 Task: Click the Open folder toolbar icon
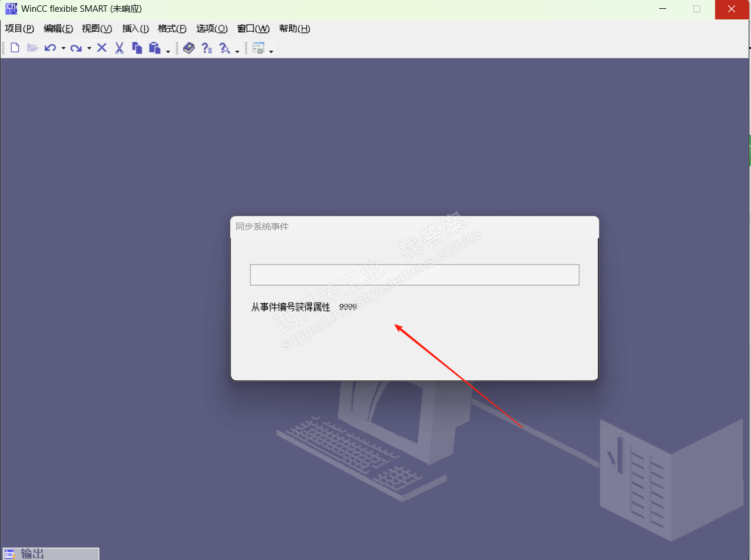coord(32,48)
